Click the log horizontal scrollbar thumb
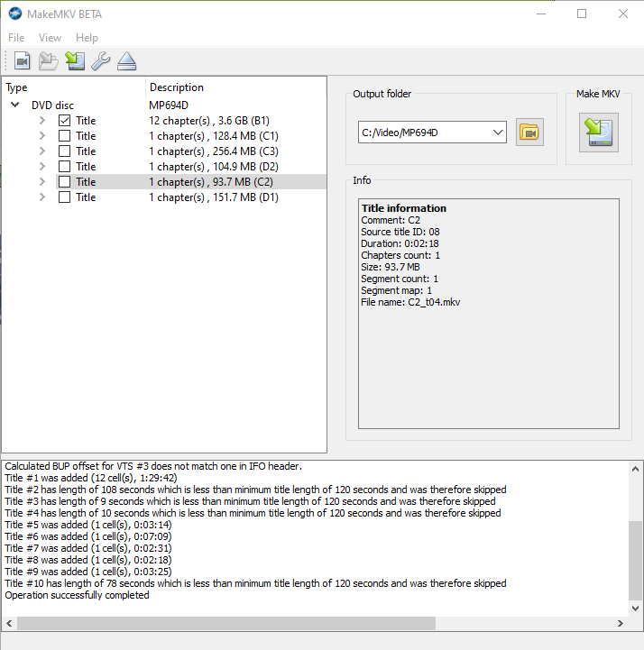The image size is (644, 650). (226, 623)
